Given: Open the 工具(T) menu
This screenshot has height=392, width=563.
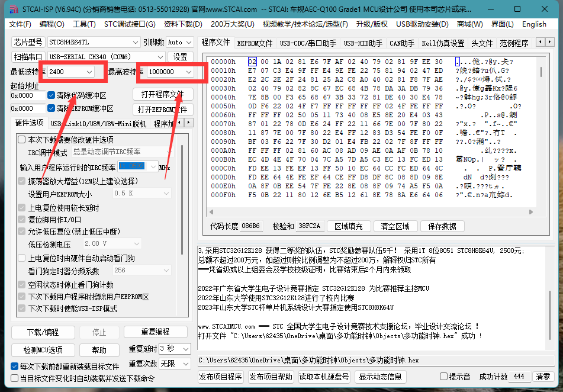Looking at the screenshot, I should [85, 24].
